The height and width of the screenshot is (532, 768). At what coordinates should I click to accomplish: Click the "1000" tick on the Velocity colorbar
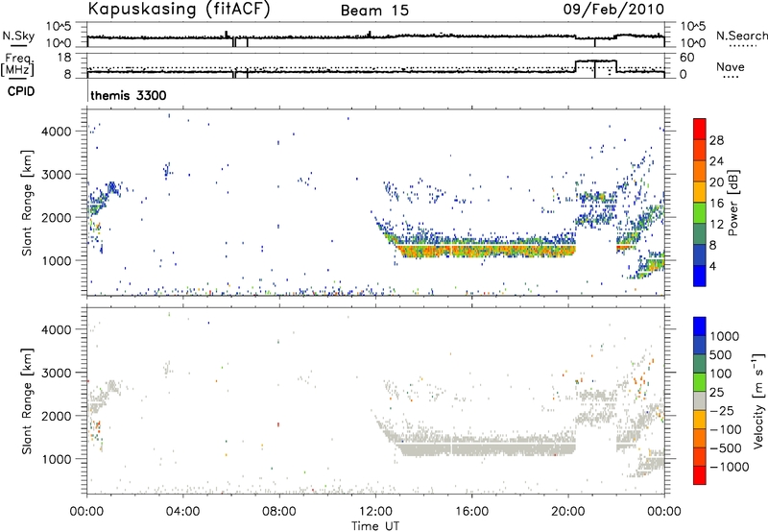(724, 336)
